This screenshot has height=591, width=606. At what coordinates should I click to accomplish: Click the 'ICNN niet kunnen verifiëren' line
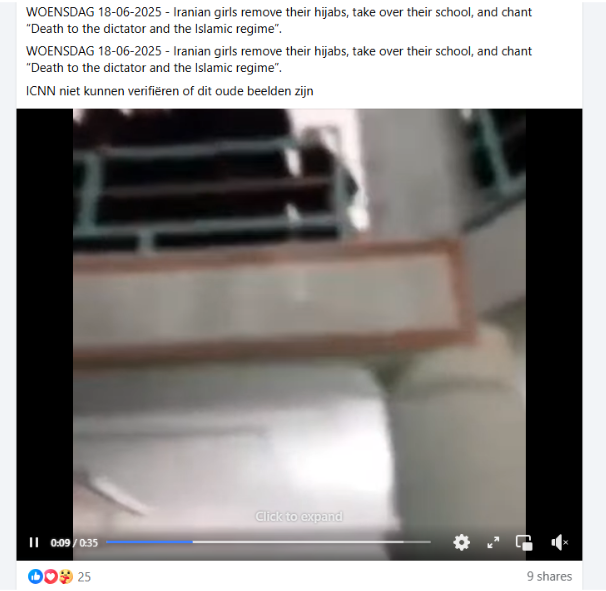(170, 91)
